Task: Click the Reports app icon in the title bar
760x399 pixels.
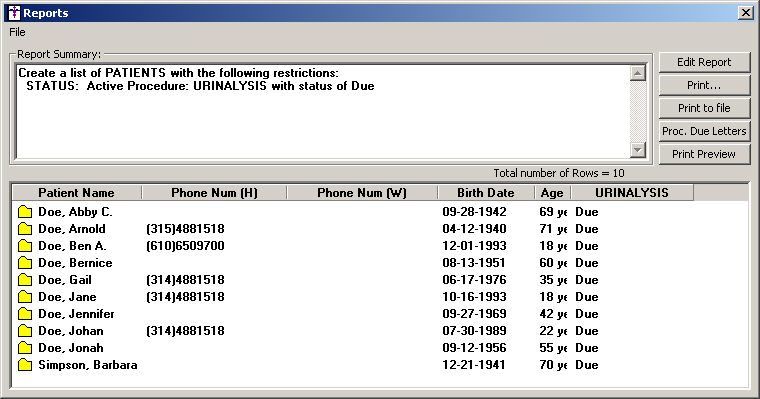Action: click(14, 13)
